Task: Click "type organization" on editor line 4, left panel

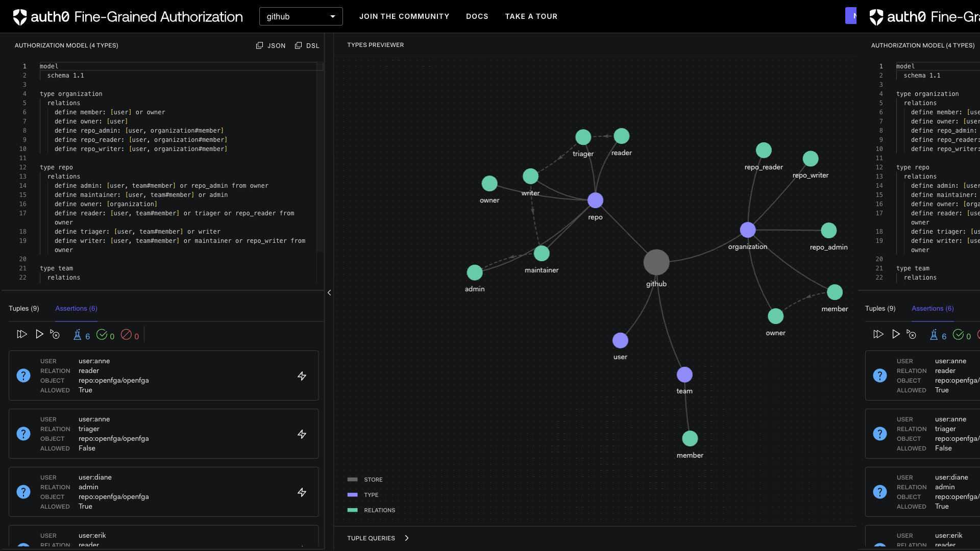Action: tap(71, 94)
